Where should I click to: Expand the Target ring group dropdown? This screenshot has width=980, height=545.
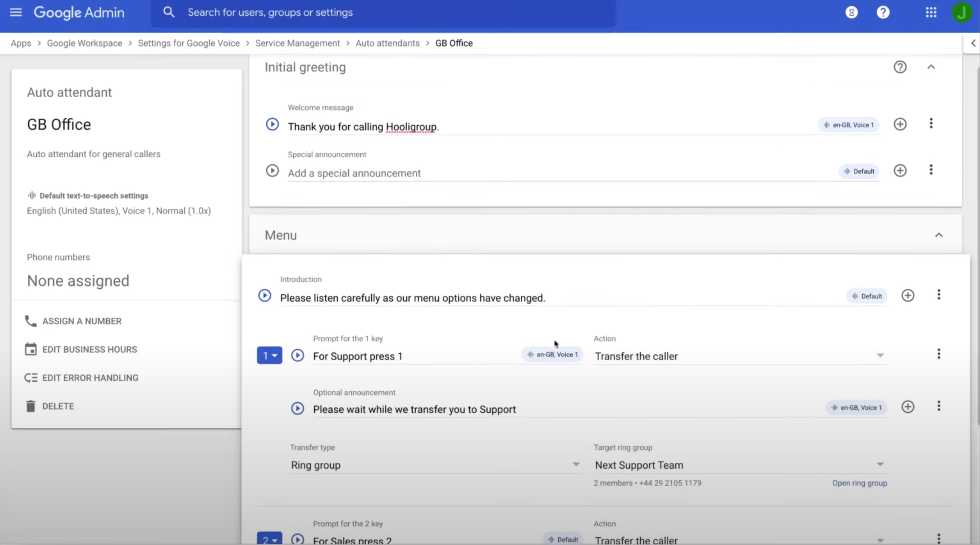click(880, 464)
